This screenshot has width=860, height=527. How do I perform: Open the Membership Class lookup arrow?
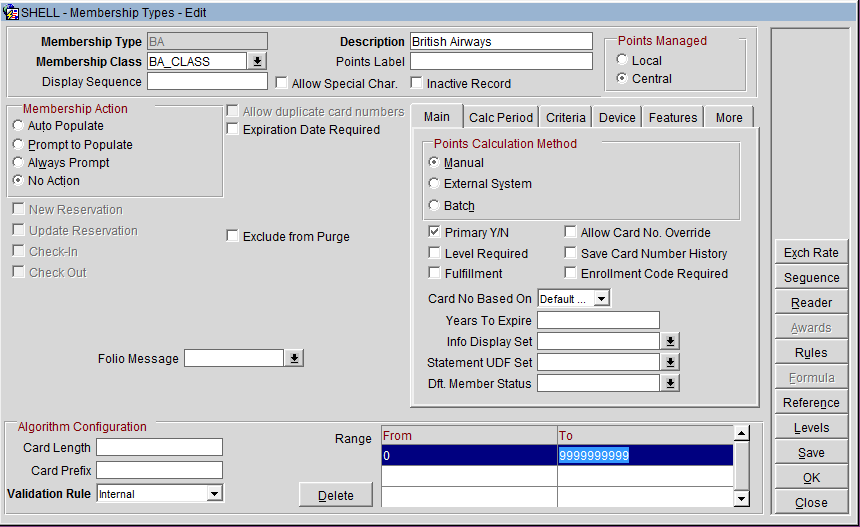258,62
